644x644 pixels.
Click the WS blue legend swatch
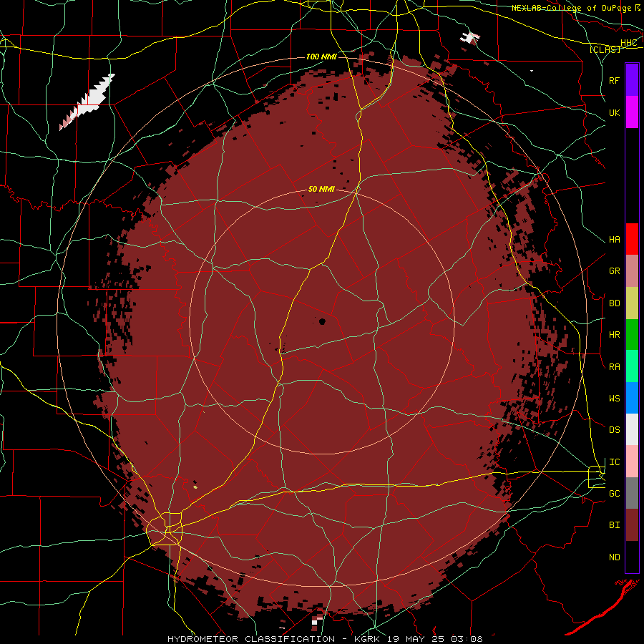[632, 398]
